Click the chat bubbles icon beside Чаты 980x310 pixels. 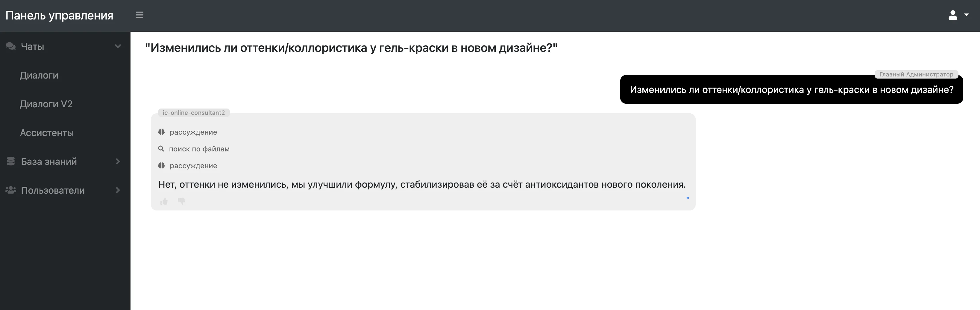[11, 46]
